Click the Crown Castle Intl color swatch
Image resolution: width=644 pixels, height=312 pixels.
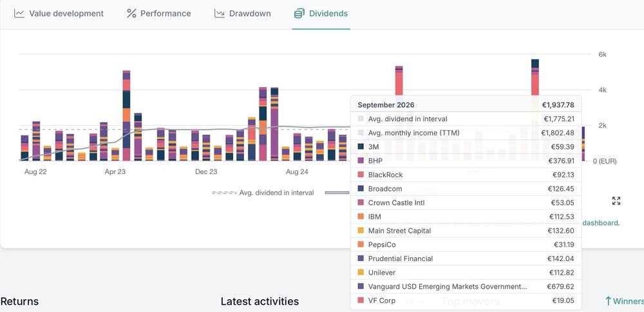click(361, 202)
